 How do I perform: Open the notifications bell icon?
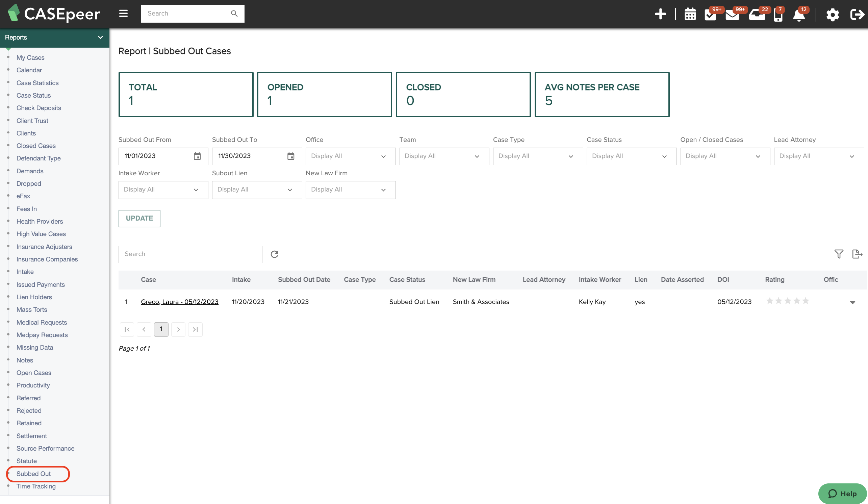pos(799,15)
